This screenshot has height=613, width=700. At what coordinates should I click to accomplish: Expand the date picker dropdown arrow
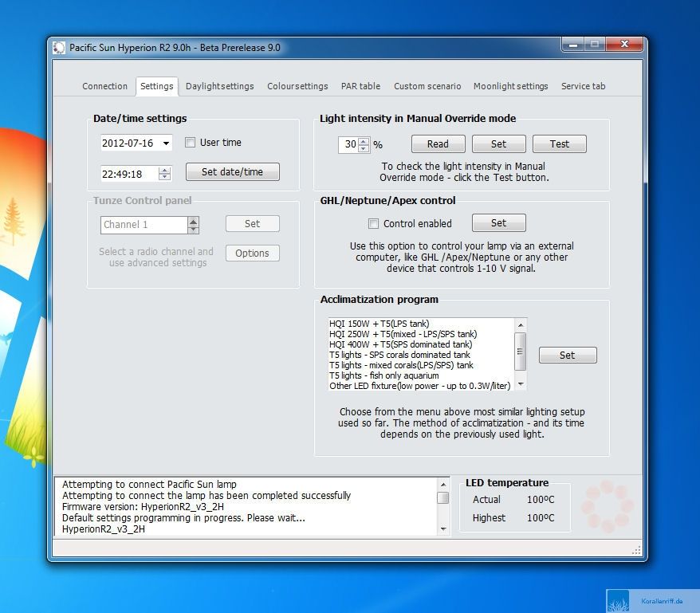pyautogui.click(x=166, y=143)
